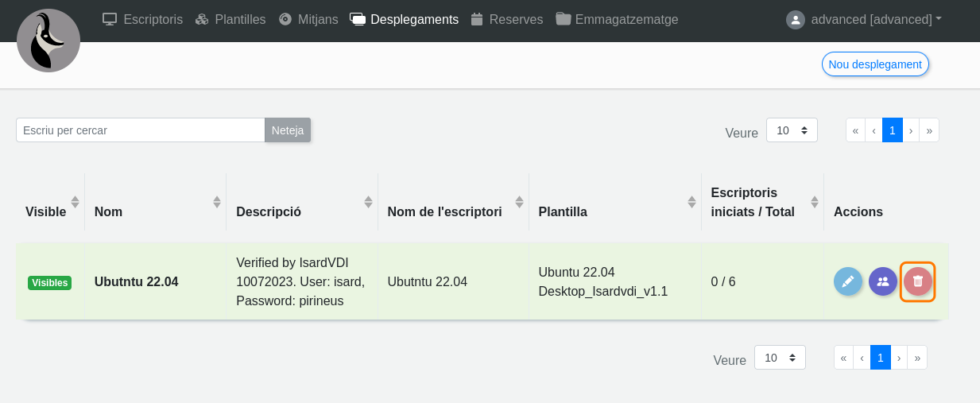Click the IsardVDI logo
Image resolution: width=980 pixels, height=403 pixels.
pyautogui.click(x=48, y=41)
